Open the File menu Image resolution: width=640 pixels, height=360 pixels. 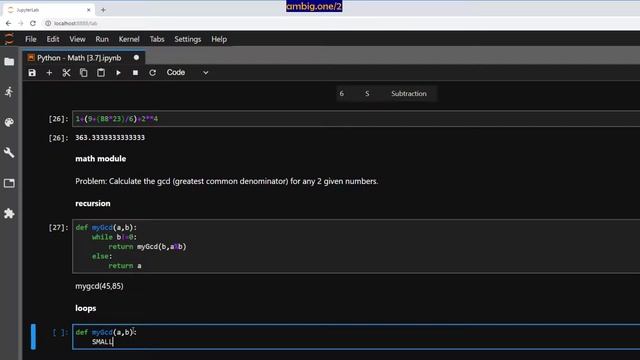(31, 39)
